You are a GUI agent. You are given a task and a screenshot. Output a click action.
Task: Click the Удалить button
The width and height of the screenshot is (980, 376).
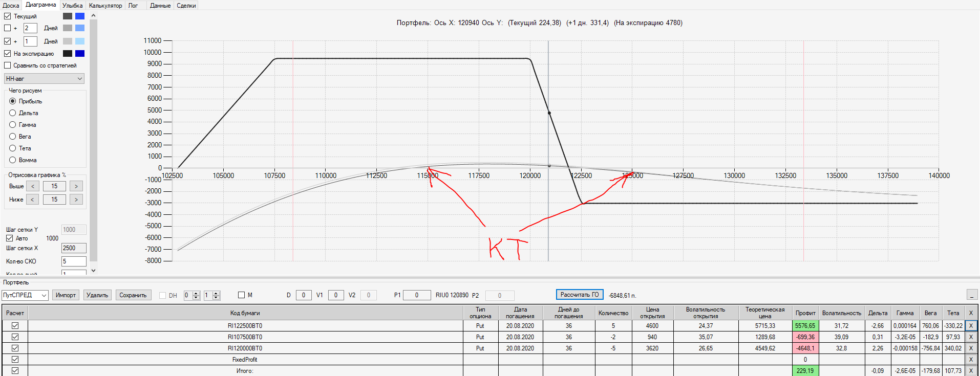pos(97,295)
